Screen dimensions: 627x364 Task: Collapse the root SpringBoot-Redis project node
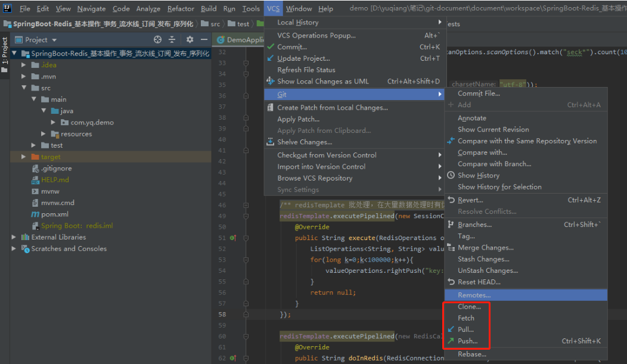tap(14, 53)
